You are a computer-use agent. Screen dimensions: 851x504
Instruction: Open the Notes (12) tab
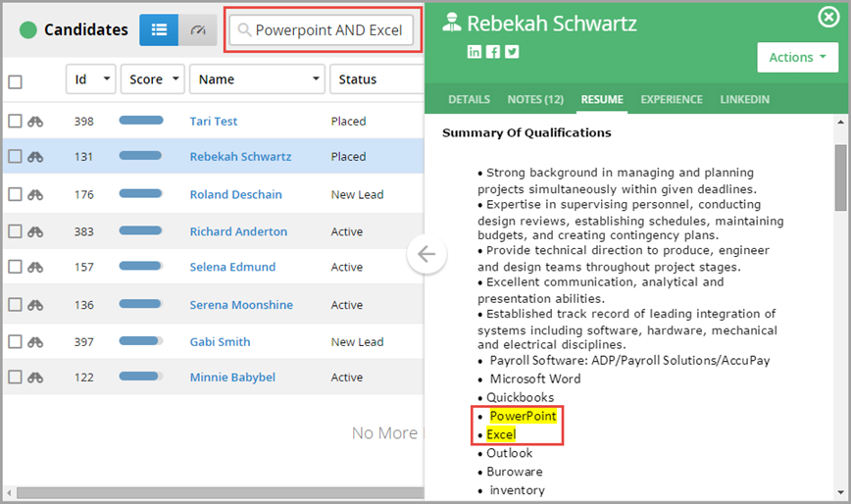(x=535, y=100)
